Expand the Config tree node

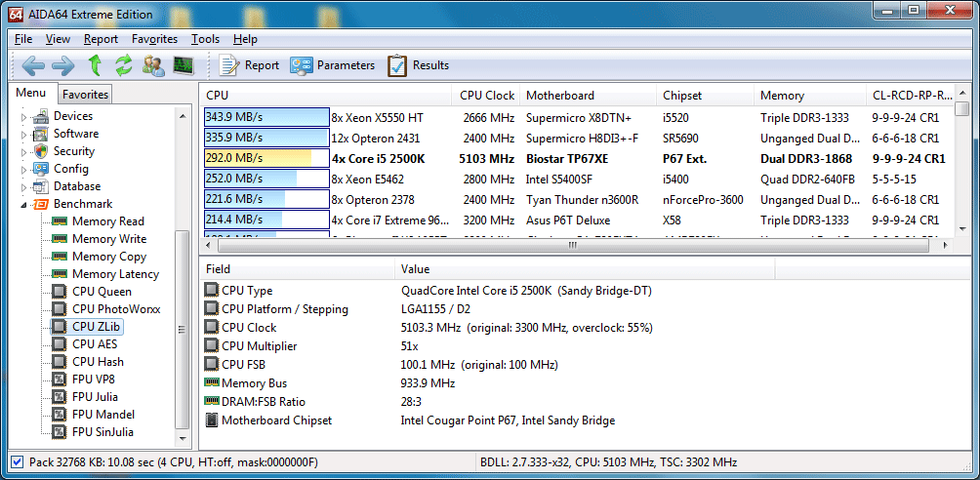(x=24, y=169)
